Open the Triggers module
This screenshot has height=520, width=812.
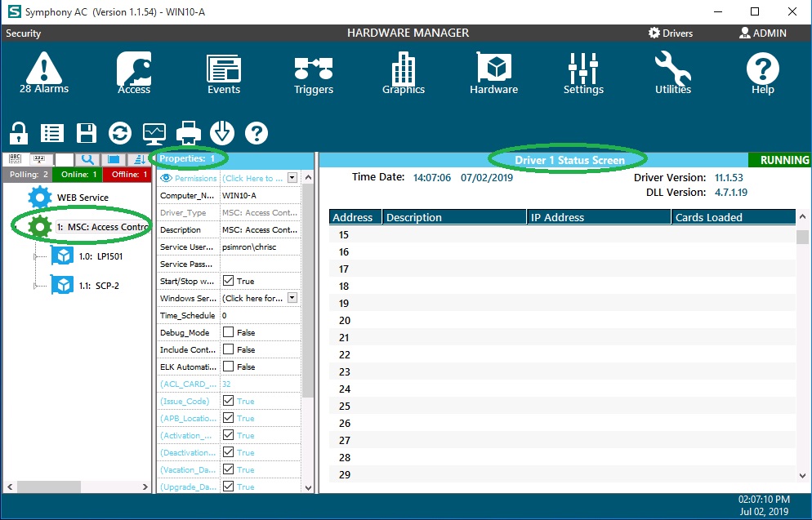[x=314, y=75]
